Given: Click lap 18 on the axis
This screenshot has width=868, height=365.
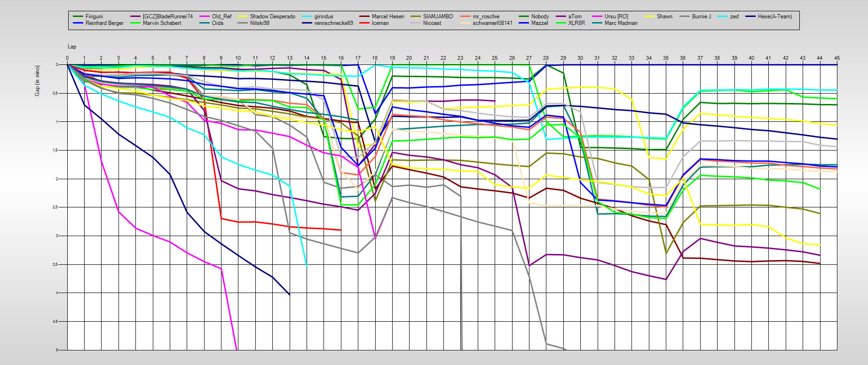Looking at the screenshot, I should tap(375, 58).
